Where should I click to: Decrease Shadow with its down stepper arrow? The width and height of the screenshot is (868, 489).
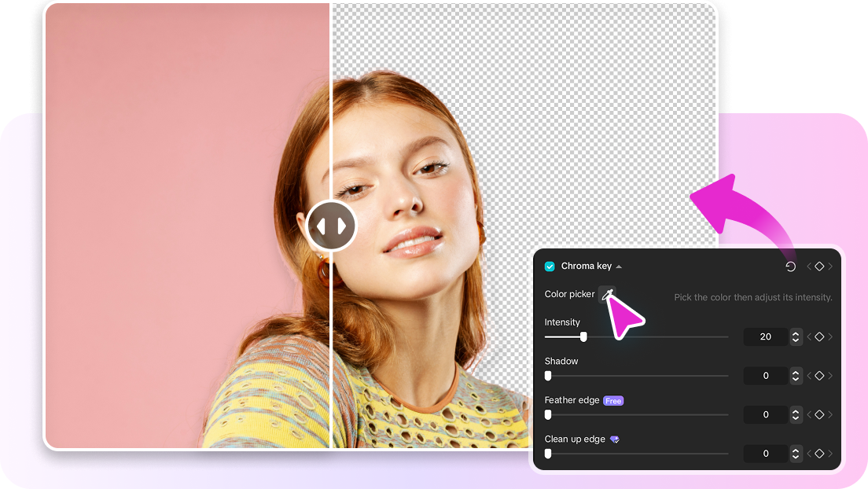point(796,378)
